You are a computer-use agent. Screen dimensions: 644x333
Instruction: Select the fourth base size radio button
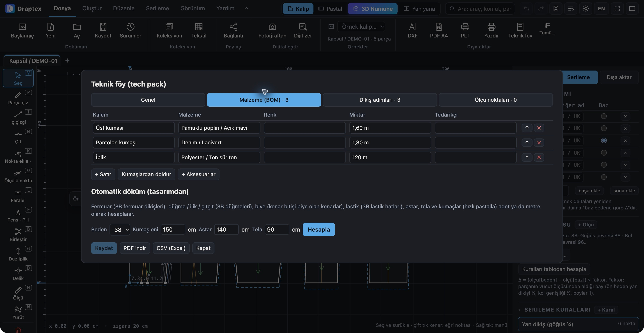pyautogui.click(x=604, y=153)
